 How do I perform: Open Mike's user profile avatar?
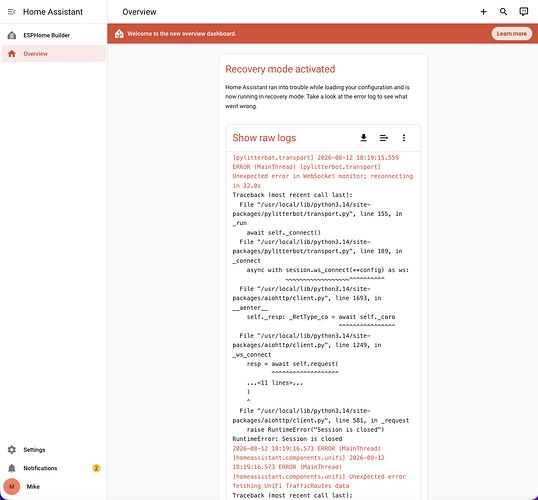[x=12, y=487]
